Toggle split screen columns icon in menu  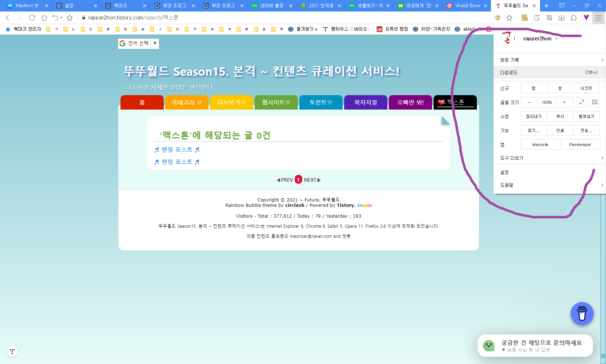(595, 102)
